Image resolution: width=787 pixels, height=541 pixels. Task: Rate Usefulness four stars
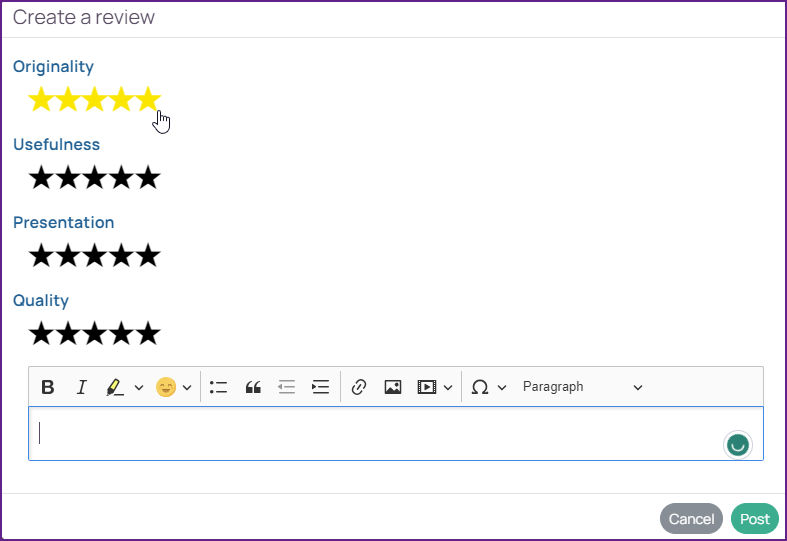pyautogui.click(x=121, y=177)
